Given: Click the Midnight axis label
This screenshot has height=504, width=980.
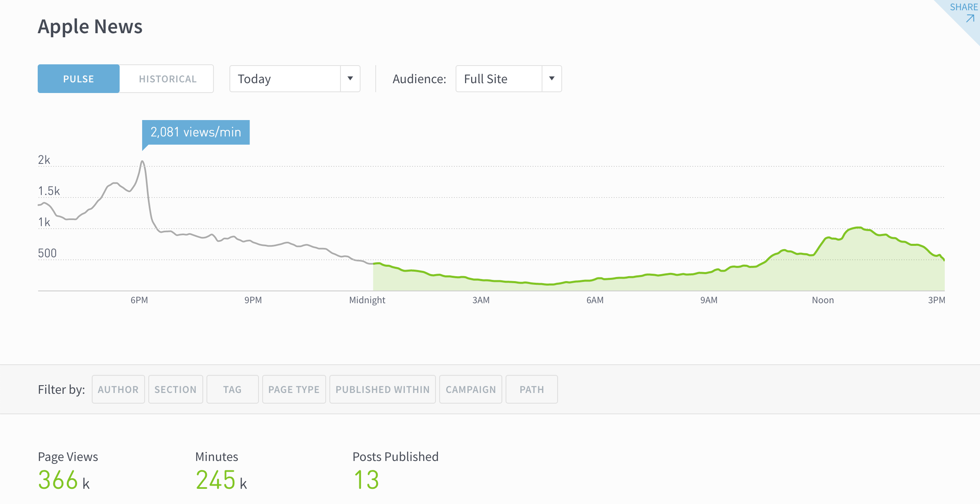Looking at the screenshot, I should (x=367, y=300).
